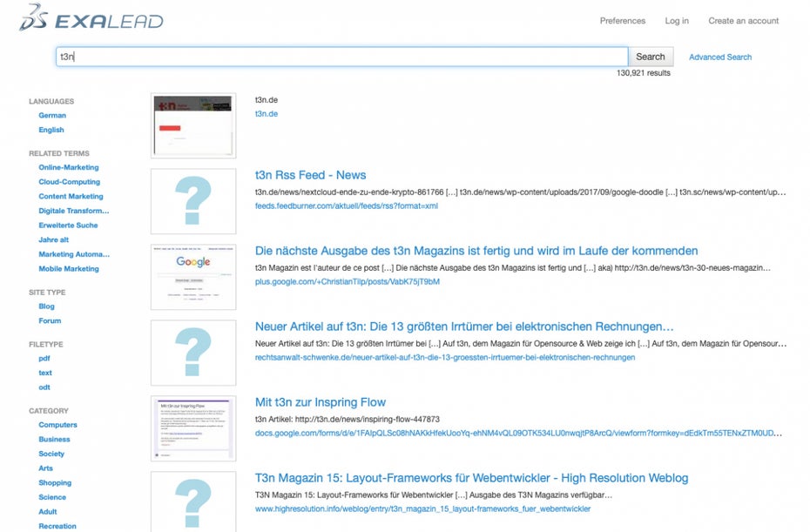Viewport: 810px width, 532px height.
Task: Filter by category Shopping
Action: click(55, 482)
